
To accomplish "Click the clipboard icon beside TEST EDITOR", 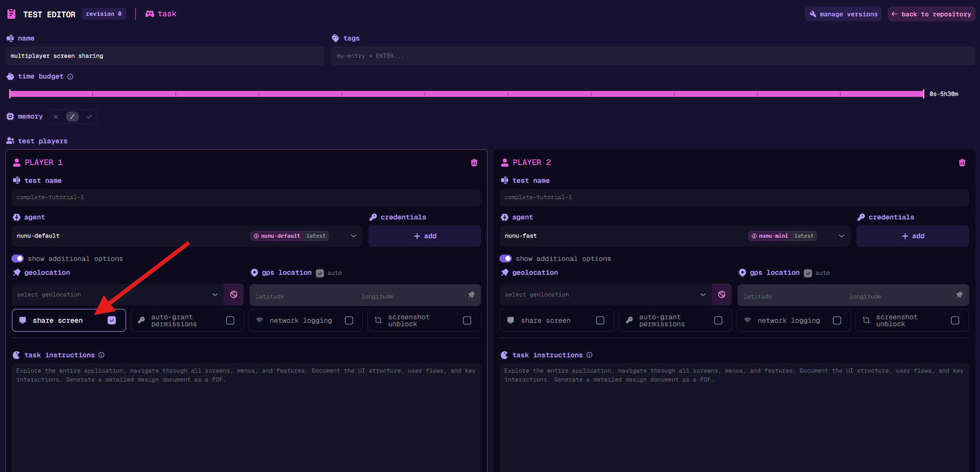I will tap(11, 14).
